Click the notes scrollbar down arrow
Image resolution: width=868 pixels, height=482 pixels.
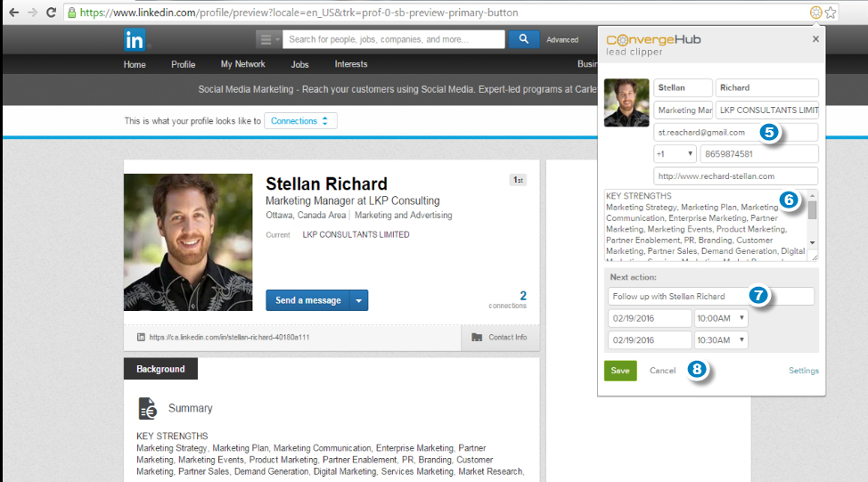[x=812, y=242]
